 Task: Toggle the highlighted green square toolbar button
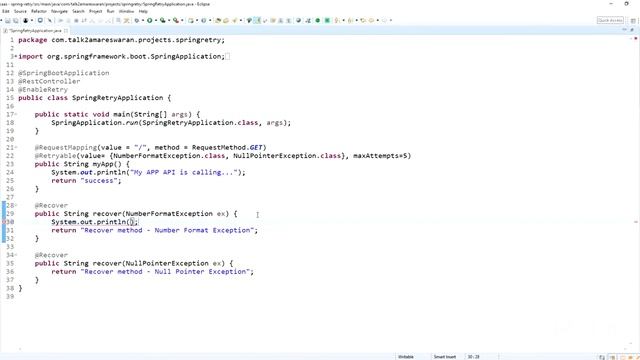(327, 20)
